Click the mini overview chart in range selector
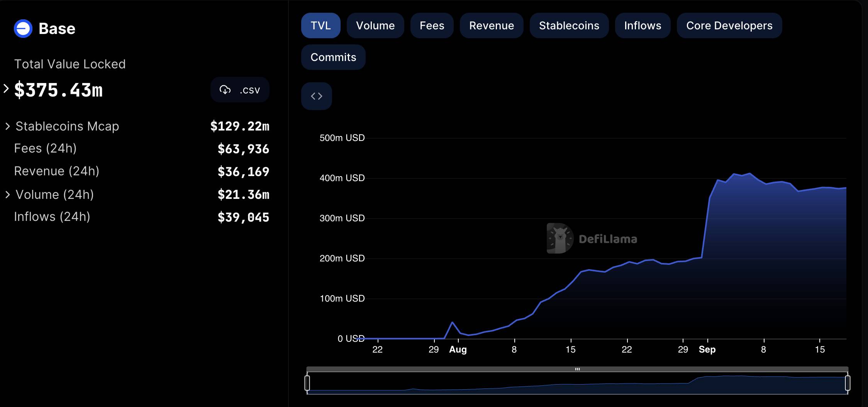The image size is (868, 407). 577,383
